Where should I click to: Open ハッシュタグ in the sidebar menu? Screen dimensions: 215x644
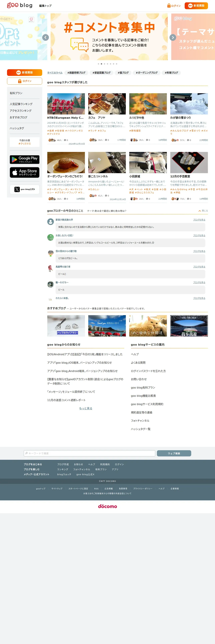pyautogui.click(x=17, y=128)
